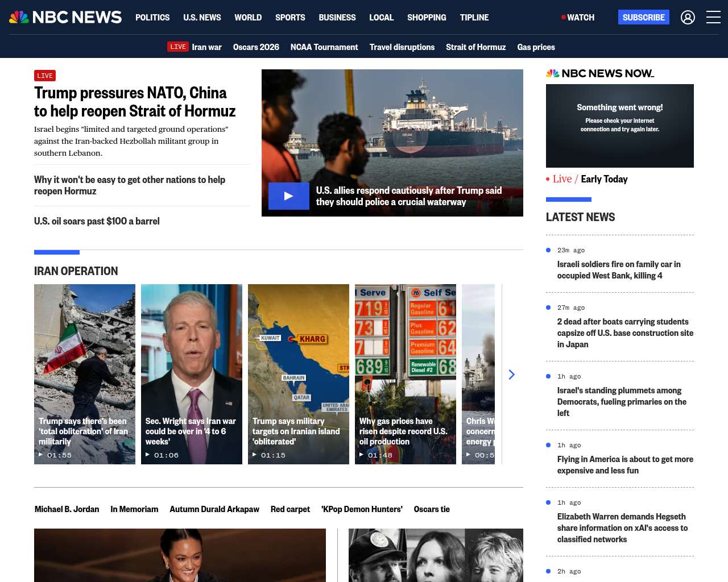Play Sec. Wright Iran war video card
Image resolution: width=728 pixels, height=582 pixels.
(x=192, y=374)
